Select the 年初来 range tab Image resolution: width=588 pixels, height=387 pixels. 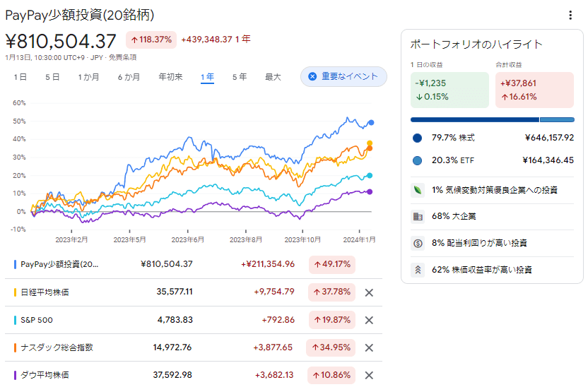click(x=170, y=77)
